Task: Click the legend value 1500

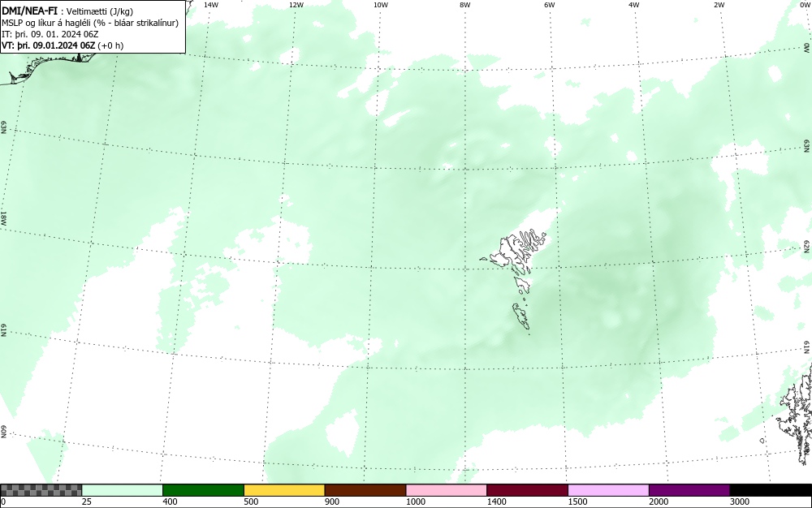Action: (578, 502)
